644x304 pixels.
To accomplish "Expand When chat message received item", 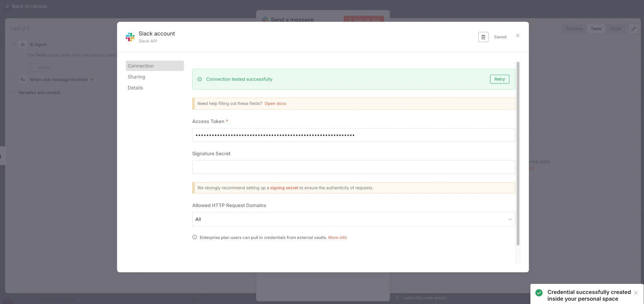I will [x=14, y=80].
